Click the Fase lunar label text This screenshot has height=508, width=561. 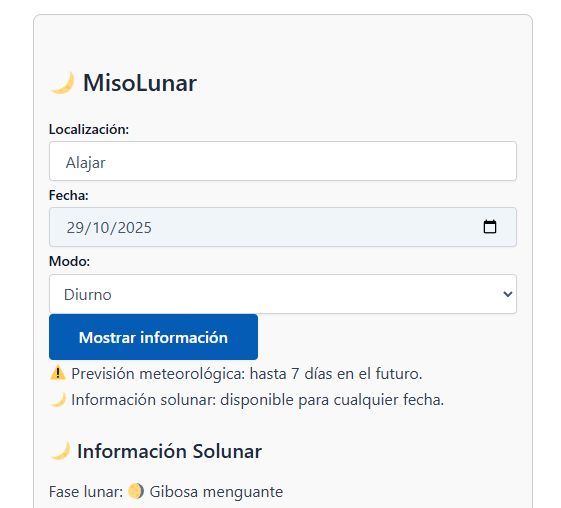click(86, 492)
